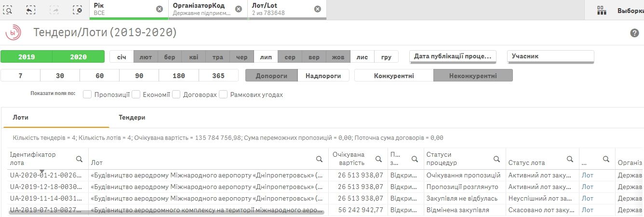This screenshot has height=217, width=644.
Task: Filter by Конкурентні procedures
Action: click(394, 76)
